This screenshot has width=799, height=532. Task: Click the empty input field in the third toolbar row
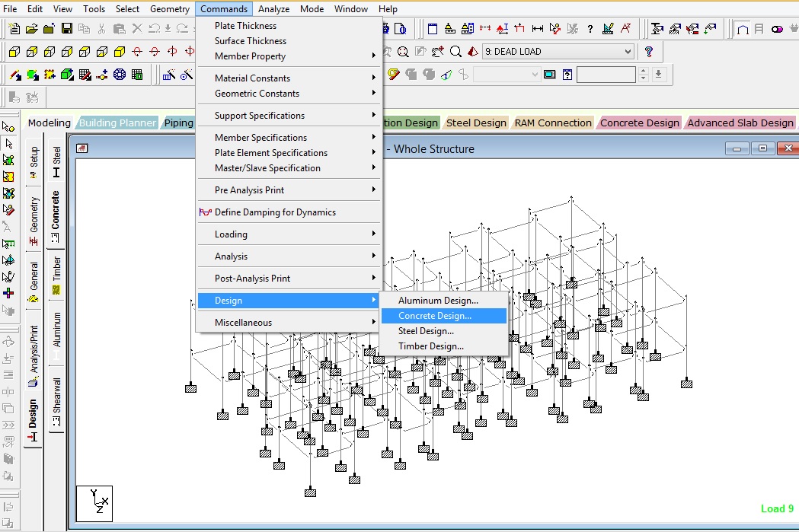pyautogui.click(x=606, y=75)
